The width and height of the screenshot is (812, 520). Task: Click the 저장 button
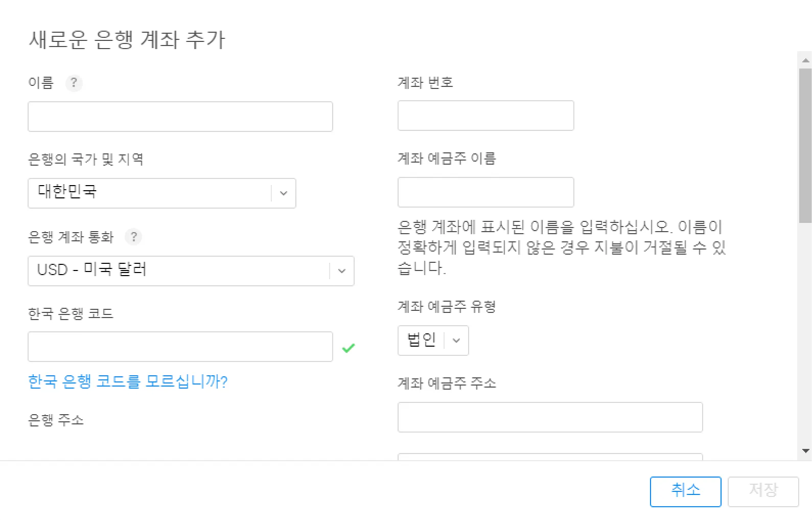tap(763, 491)
